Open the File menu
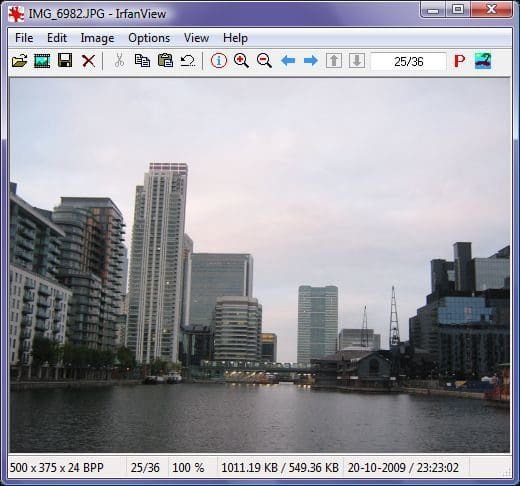The image size is (520, 486). tap(24, 38)
